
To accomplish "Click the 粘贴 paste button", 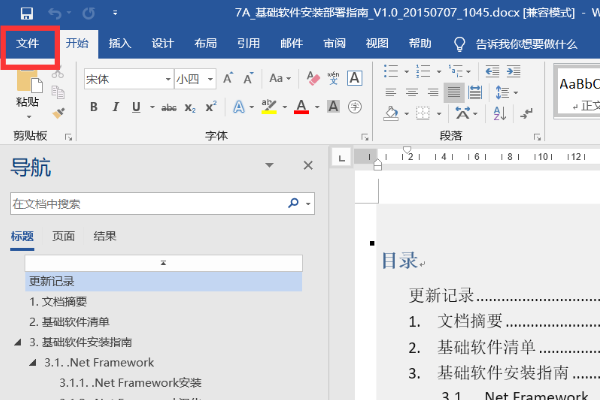I will 28,93.
